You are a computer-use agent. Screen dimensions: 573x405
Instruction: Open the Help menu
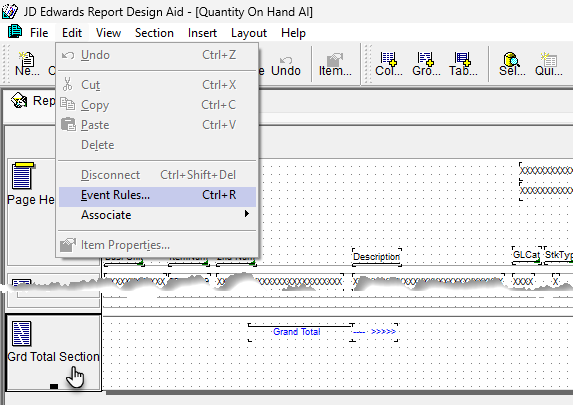[293, 33]
